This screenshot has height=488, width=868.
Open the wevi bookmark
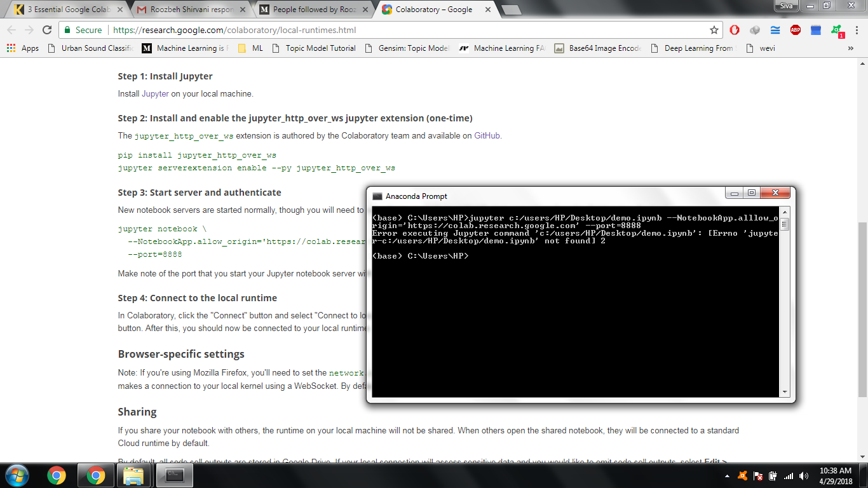(x=760, y=48)
